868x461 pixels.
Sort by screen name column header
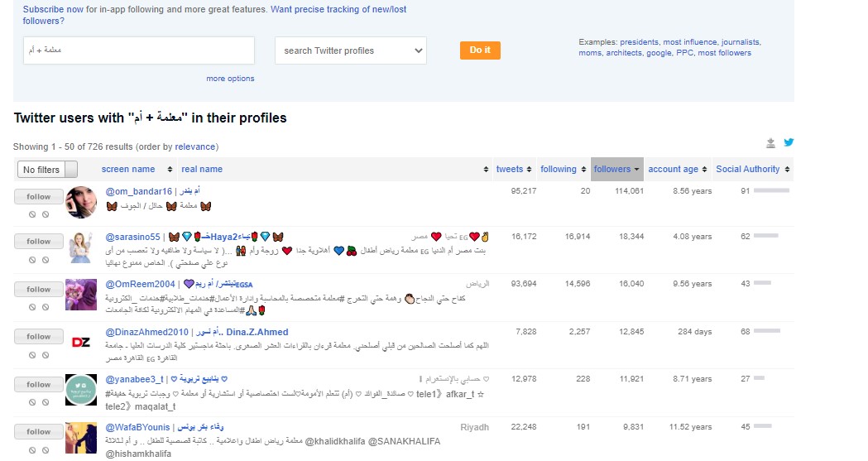pos(133,170)
